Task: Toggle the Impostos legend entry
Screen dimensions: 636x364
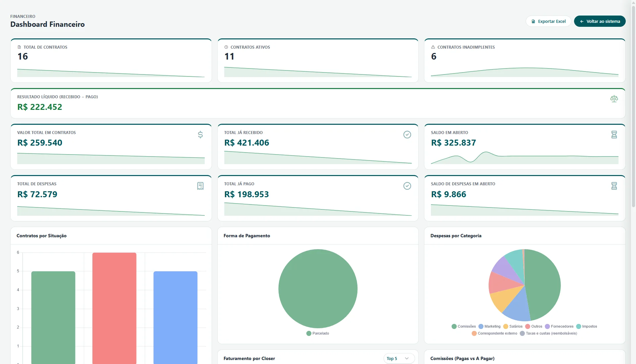Action: coord(587,326)
